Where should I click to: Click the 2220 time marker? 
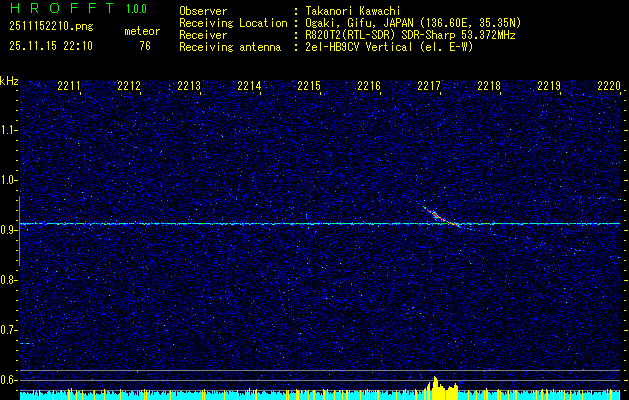coord(609,86)
